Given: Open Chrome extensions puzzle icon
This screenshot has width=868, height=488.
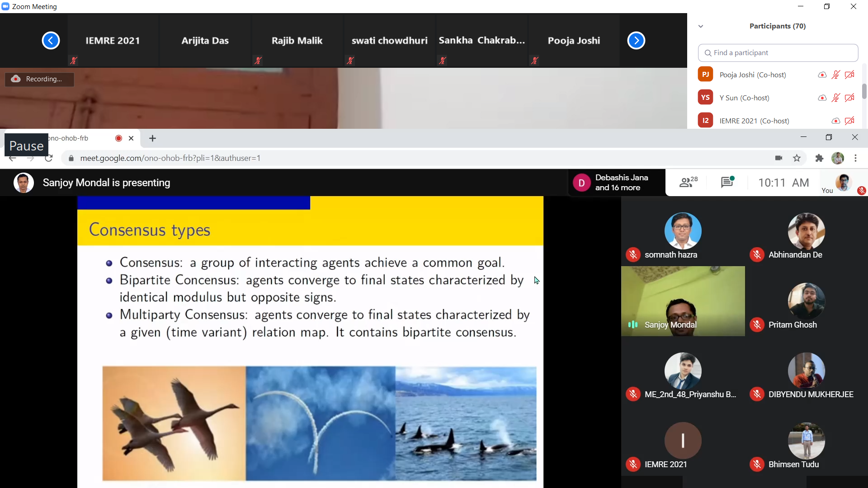Looking at the screenshot, I should coord(819,158).
